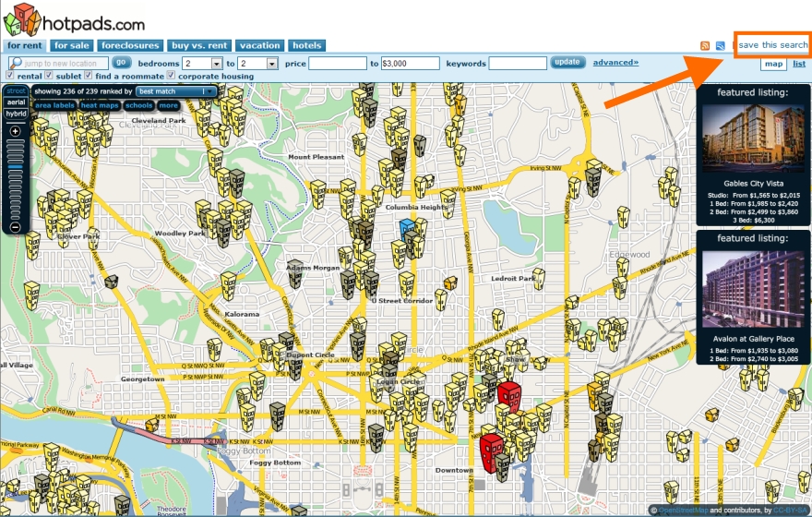Viewport: 812px width, 517px height.
Task: Switch map to hybrid view
Action: [16, 114]
